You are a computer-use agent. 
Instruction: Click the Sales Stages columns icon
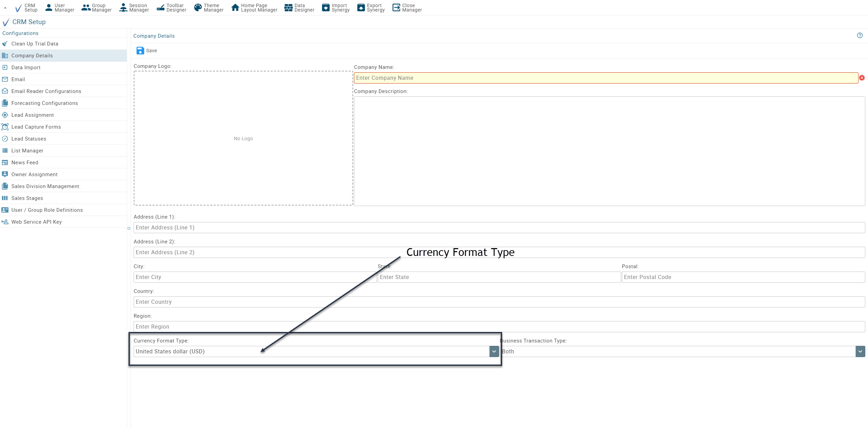(x=5, y=198)
